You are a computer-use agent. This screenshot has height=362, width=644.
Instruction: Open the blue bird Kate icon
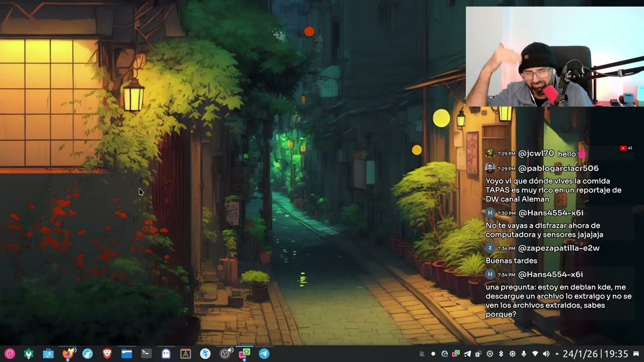[x=205, y=354]
